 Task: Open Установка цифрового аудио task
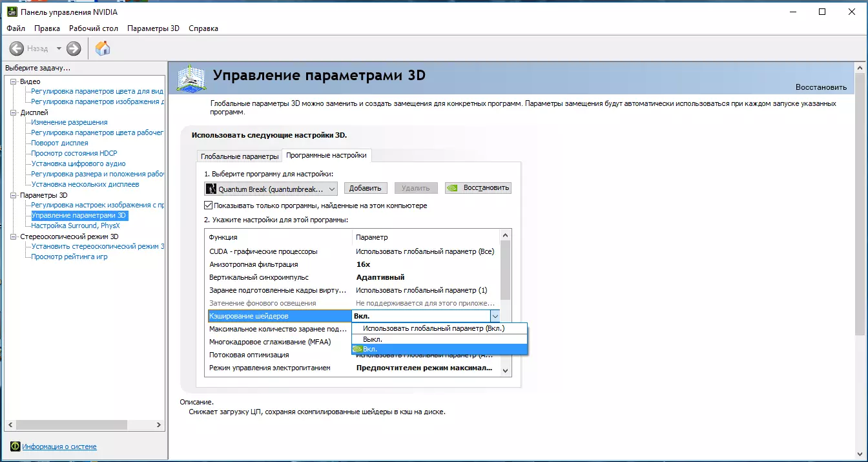78,163
